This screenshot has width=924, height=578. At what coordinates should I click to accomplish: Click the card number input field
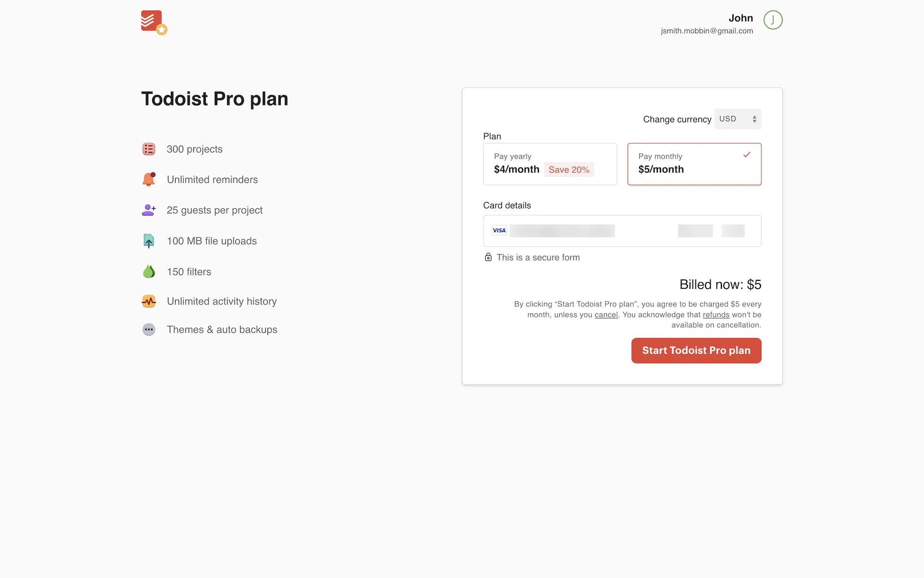coord(562,231)
